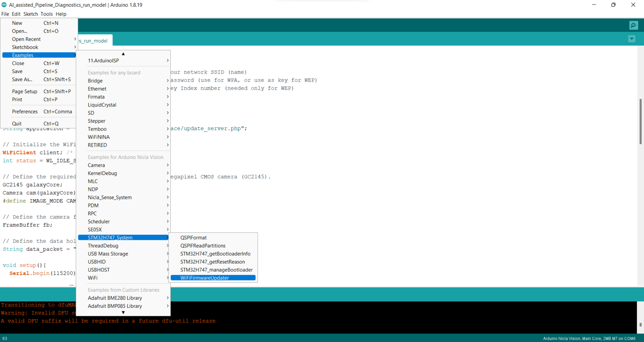Open the Serial Monitor magnifier icon
Screen dimensions: 644x342
tap(633, 25)
